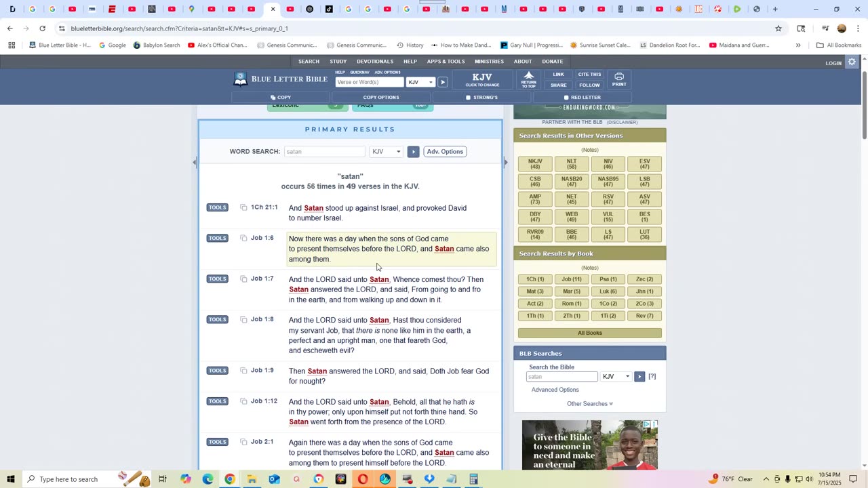Collapse left panel arrow of Primary Results
The width and height of the screenshot is (868, 488).
pos(195,162)
